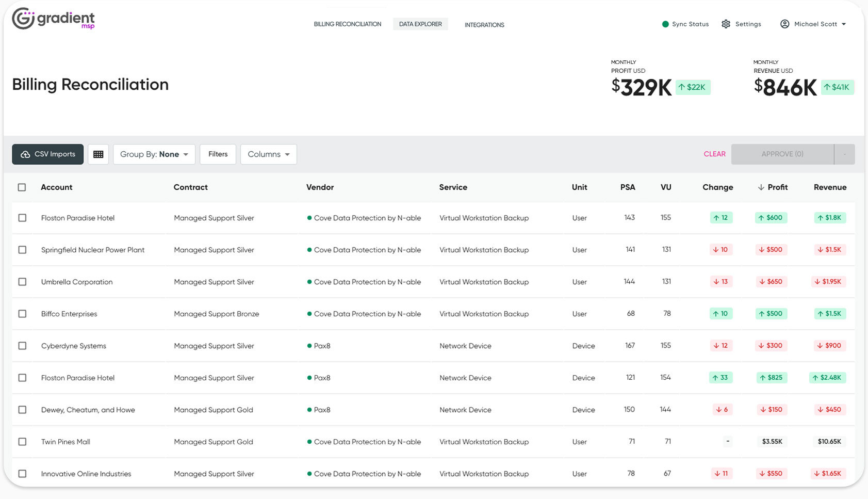Click the red revenue badge $450 for Dewey, Cheatum, and Howe
Viewport: 868px width, 499px height.
(x=830, y=410)
